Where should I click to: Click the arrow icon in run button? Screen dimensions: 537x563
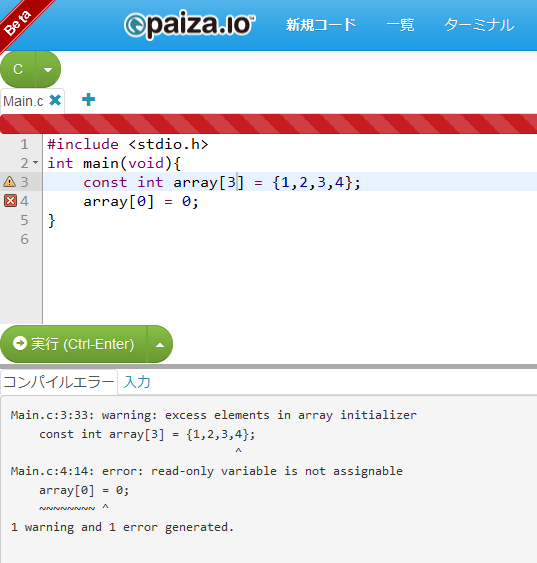20,343
